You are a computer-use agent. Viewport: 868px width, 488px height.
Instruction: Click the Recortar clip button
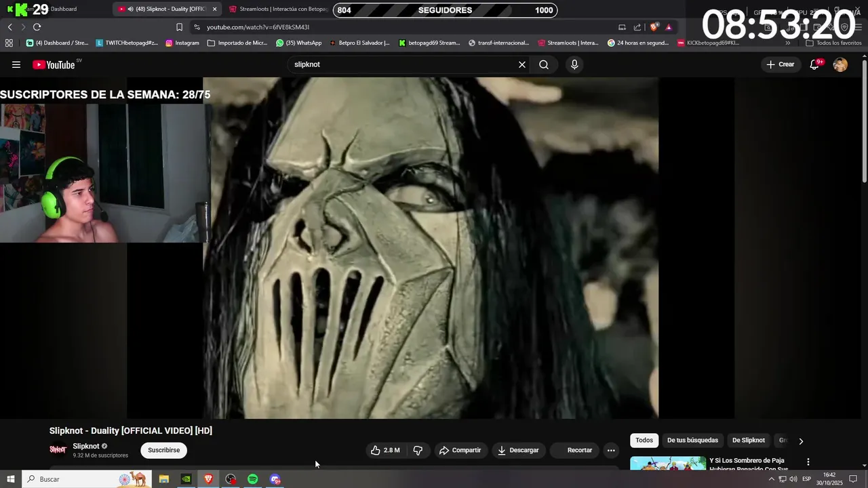tap(574, 450)
